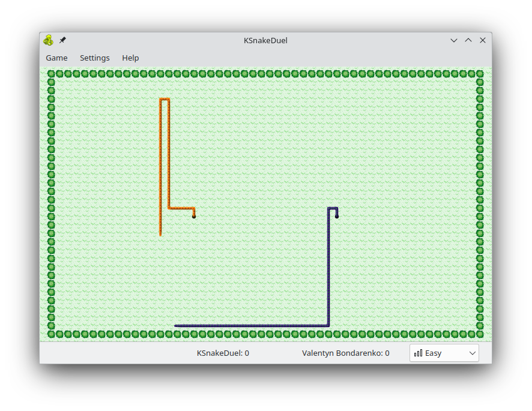The width and height of the screenshot is (532, 411).
Task: Close the KSnakeDuel window
Action: [483, 40]
